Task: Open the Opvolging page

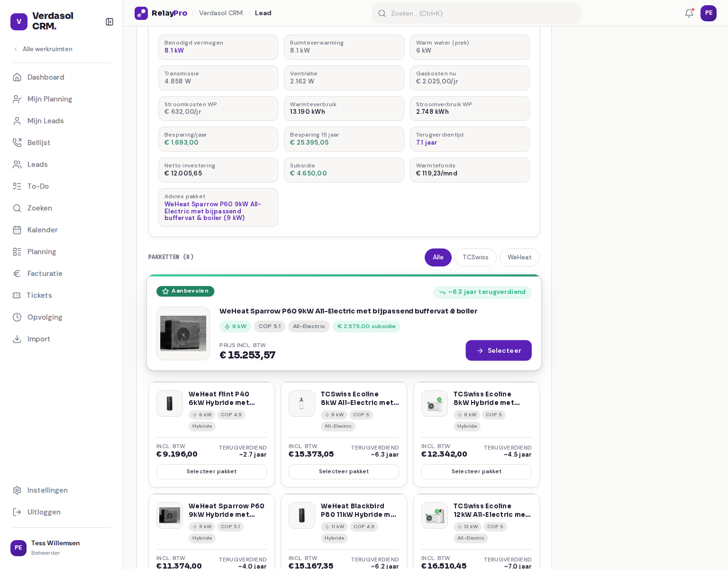Action: click(x=61, y=317)
